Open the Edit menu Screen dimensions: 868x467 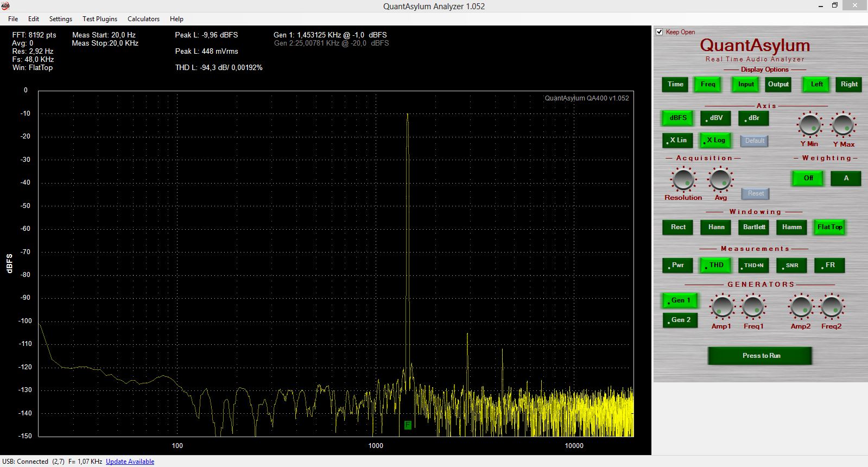pyautogui.click(x=34, y=18)
